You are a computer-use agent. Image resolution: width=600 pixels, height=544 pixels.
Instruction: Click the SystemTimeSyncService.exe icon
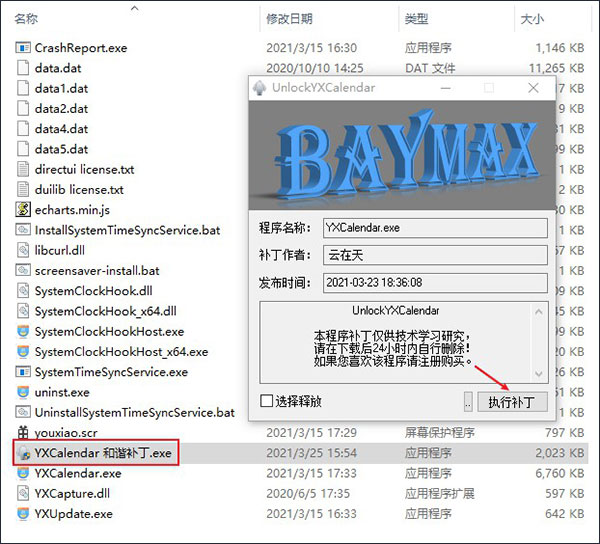23,372
